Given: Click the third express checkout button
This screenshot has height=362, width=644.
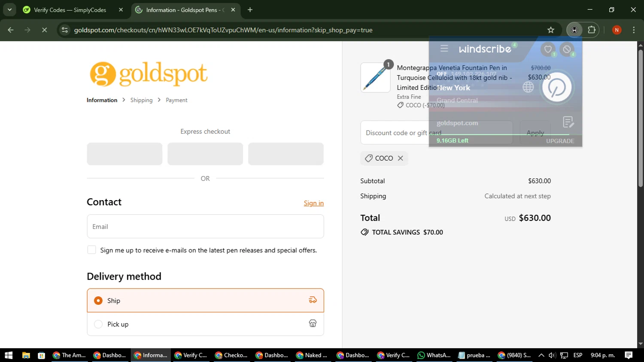Looking at the screenshot, I should [286, 154].
